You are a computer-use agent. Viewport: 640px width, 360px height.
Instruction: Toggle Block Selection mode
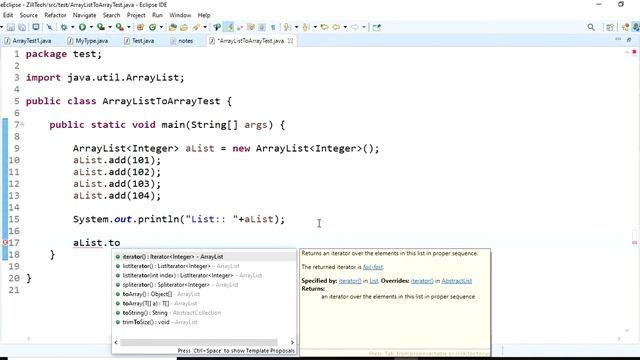[262, 27]
